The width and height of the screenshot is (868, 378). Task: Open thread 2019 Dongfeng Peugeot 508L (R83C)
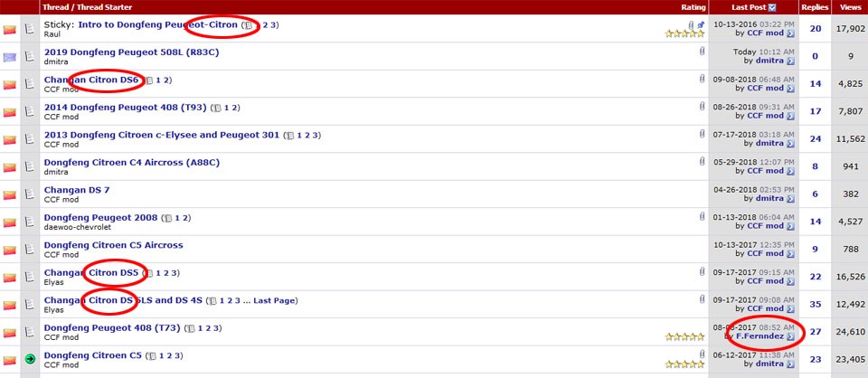coord(132,52)
